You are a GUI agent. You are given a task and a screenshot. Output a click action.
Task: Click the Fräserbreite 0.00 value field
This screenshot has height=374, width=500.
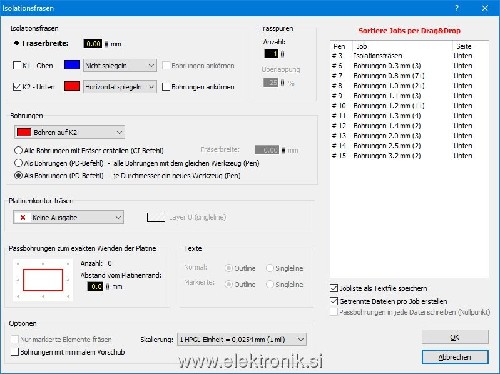tap(93, 44)
